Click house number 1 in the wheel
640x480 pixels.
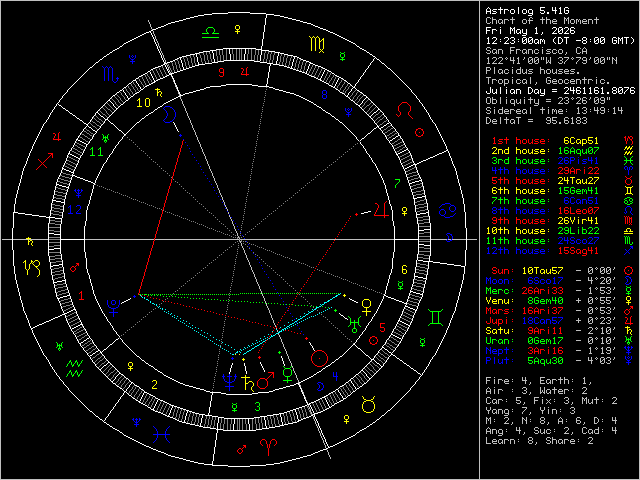coord(81,296)
